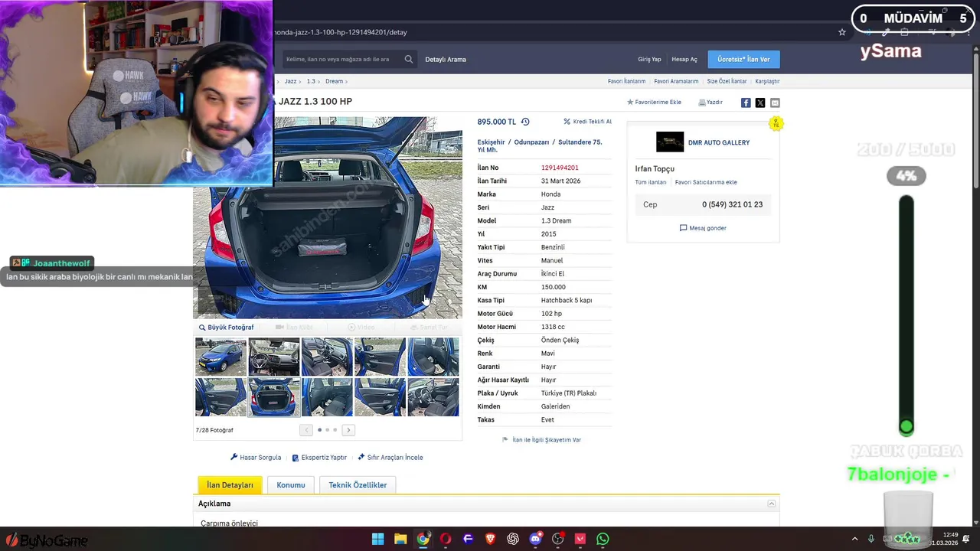This screenshot has height=551, width=980.
Task: Add listing to favorites with star icon
Action: (630, 102)
